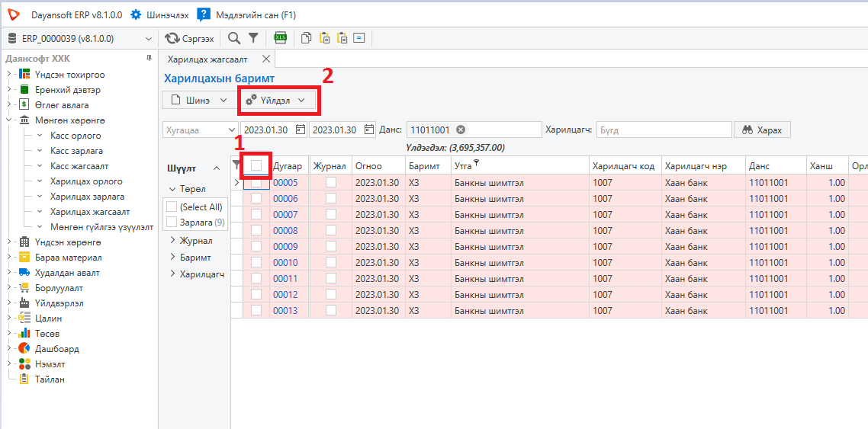The height and width of the screenshot is (429, 868).
Task: Toggle the Журнал checkbox in row 00011
Action: point(331,279)
